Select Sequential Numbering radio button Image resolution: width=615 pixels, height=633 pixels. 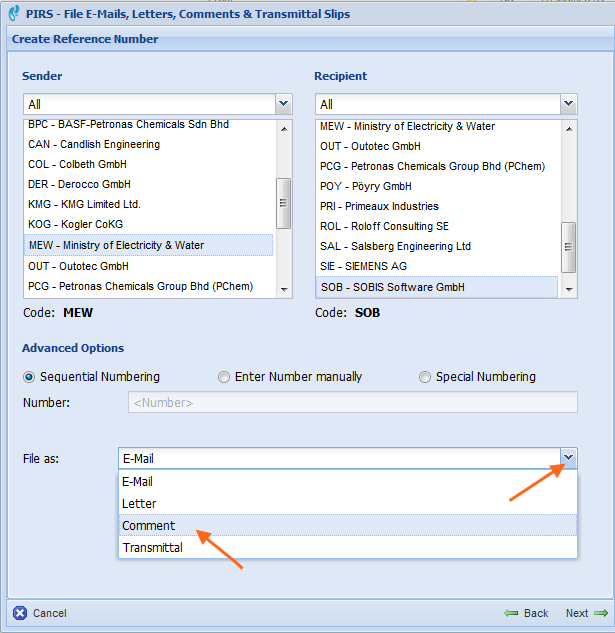click(x=29, y=377)
